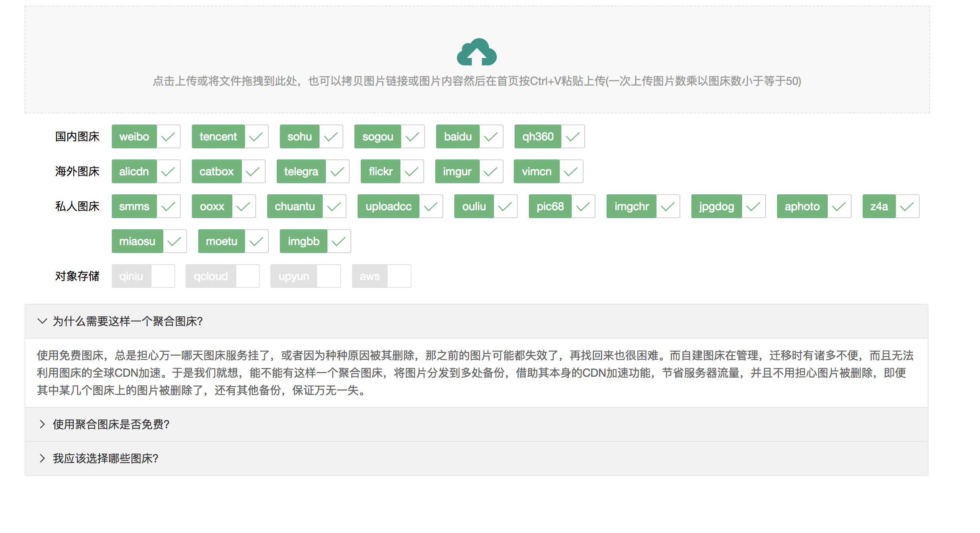The width and height of the screenshot is (980, 533).
Task: Toggle the ooxx checkmark
Action: [x=243, y=206]
